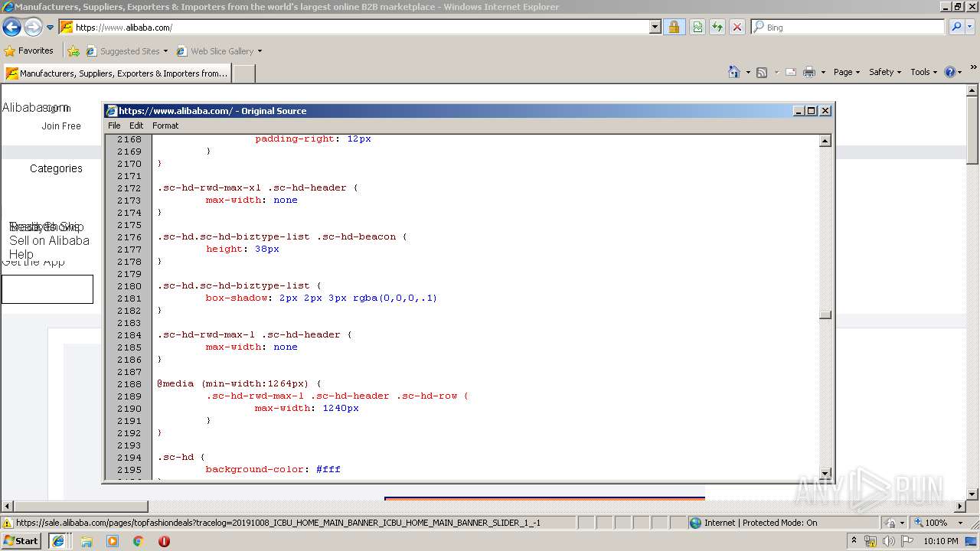Click the taskbar clock showing 10:10 PM
This screenshot has height=551, width=980.
[x=941, y=541]
